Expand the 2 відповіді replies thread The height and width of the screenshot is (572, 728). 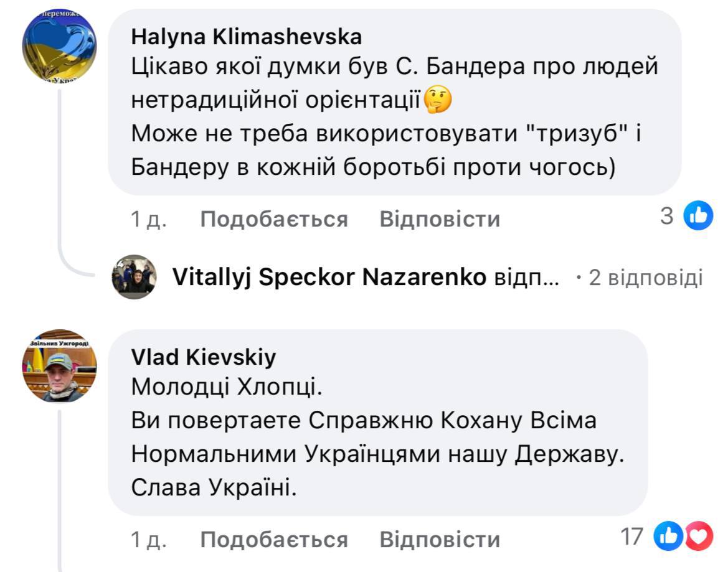[x=645, y=278]
